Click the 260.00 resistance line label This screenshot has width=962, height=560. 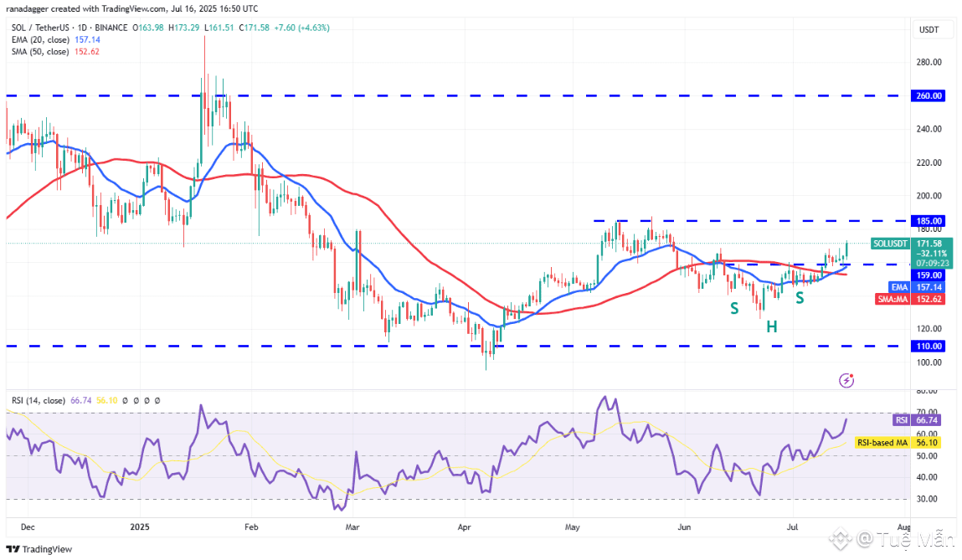click(x=929, y=95)
